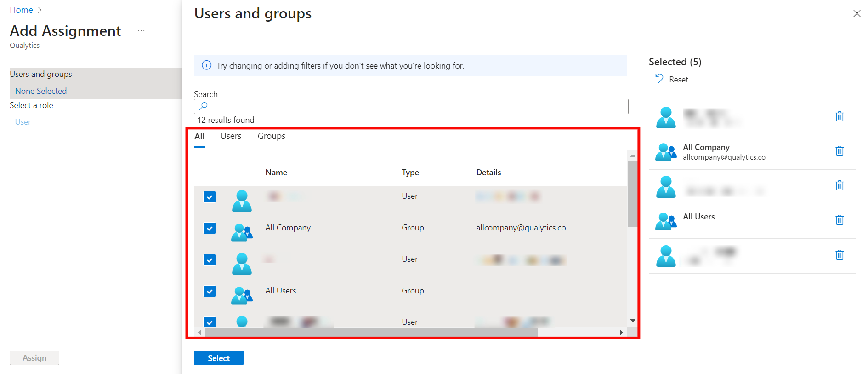Click the search magnifier icon
This screenshot has width=868, height=374.
pos(203,106)
